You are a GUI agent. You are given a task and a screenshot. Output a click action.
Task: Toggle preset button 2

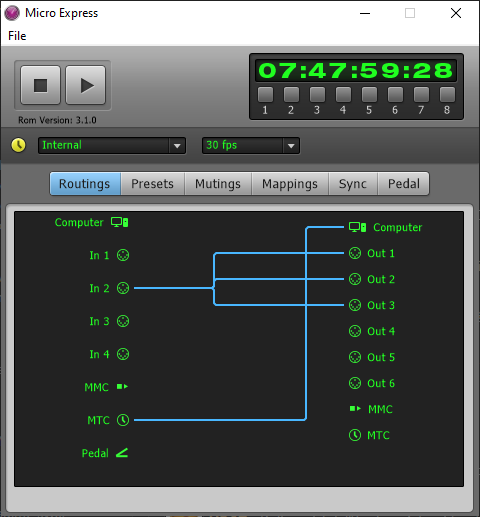[x=291, y=95]
